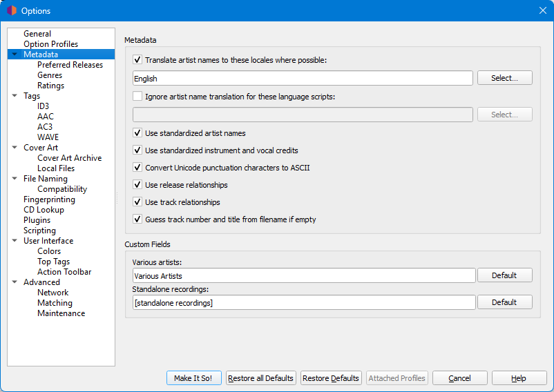Click the Picard app icon in title bar
This screenshot has height=392, width=554.
point(12,10)
